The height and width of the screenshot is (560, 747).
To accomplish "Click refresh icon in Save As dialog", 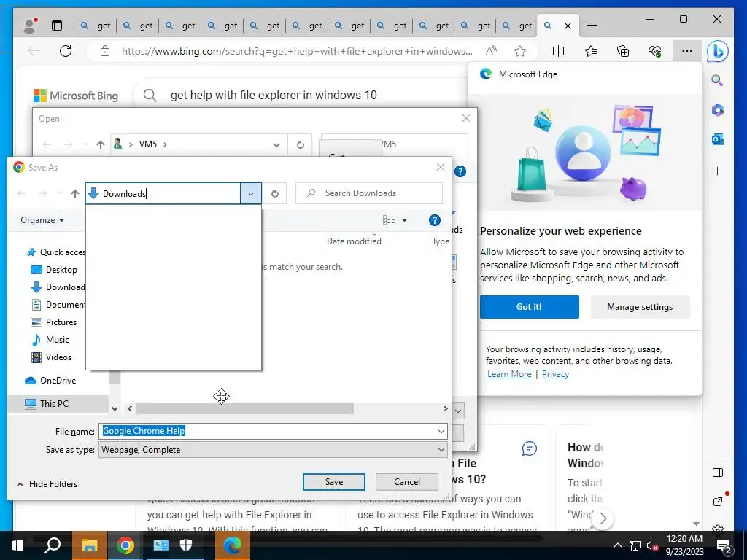I will click(275, 193).
